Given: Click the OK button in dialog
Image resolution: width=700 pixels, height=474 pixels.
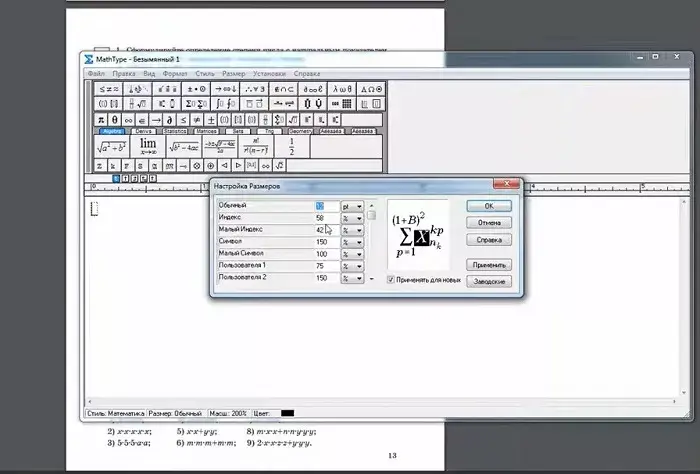Looking at the screenshot, I should [489, 205].
